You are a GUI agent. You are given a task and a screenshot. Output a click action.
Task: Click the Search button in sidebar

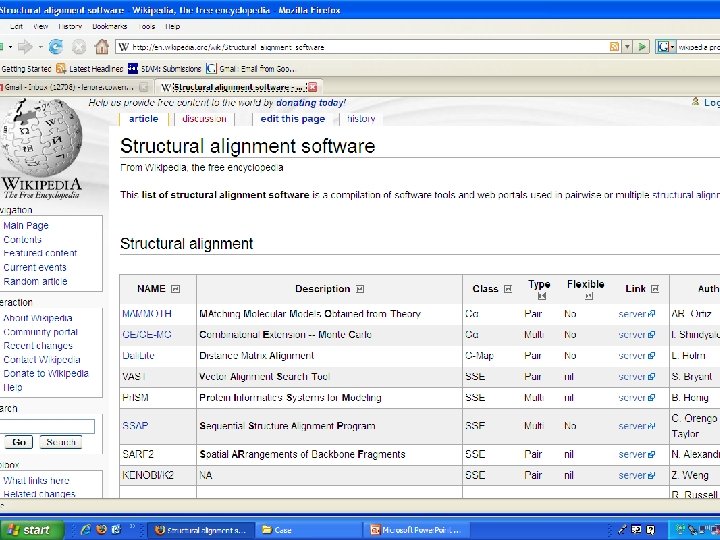61,442
